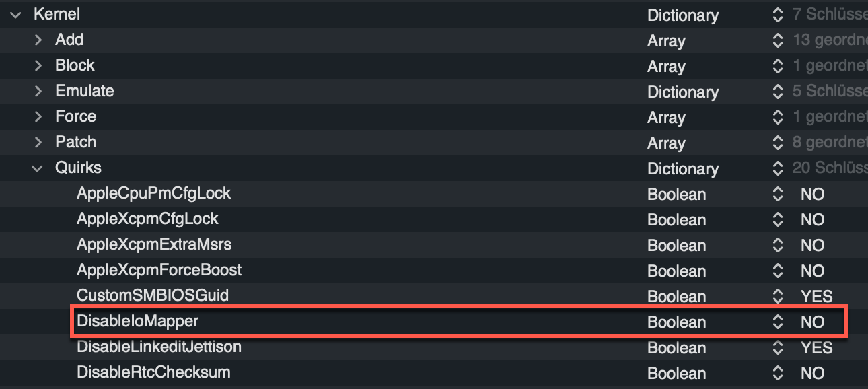Open type stepper for Kernel row
Image resolution: width=868 pixels, height=389 pixels.
(777, 15)
